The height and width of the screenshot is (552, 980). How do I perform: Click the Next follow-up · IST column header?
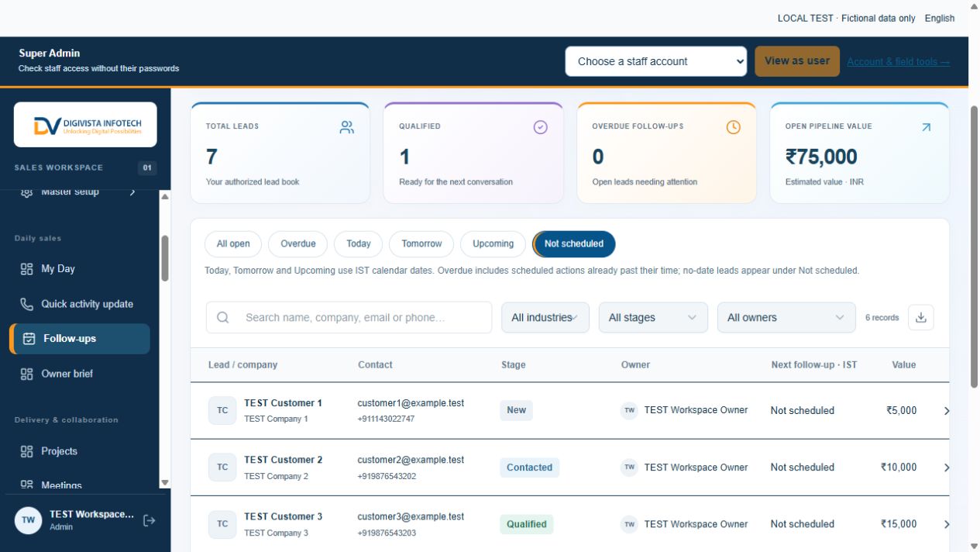point(814,364)
